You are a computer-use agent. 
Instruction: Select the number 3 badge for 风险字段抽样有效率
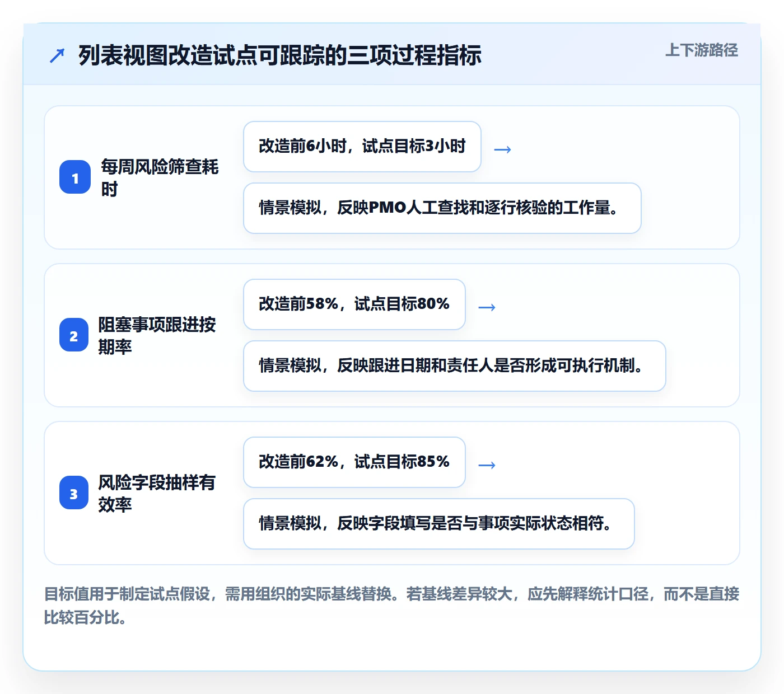point(74,493)
